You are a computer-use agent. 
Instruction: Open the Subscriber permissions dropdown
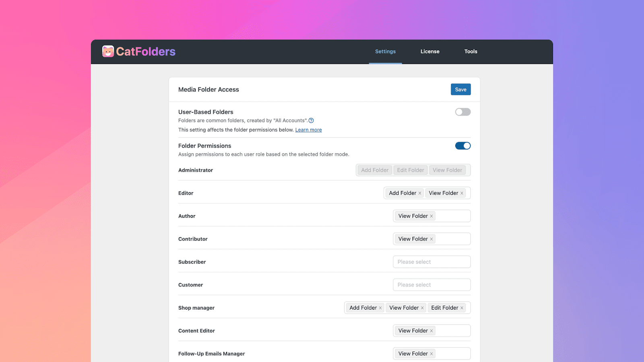coord(432,262)
